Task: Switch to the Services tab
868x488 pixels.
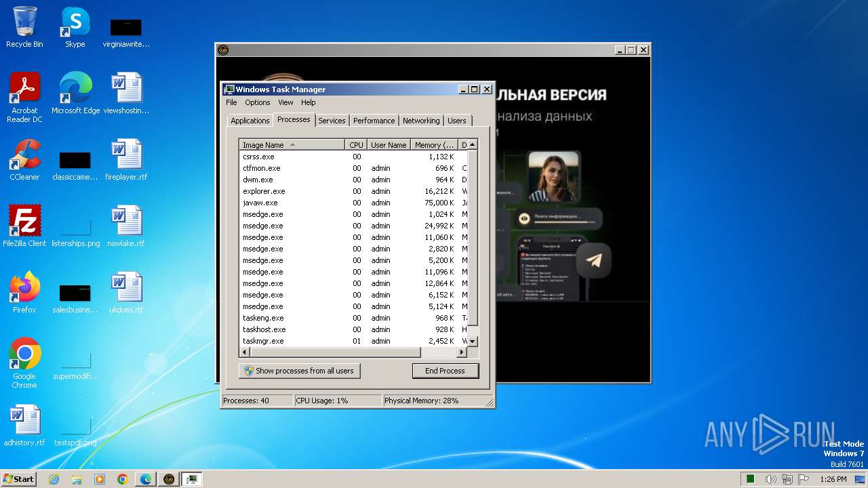Action: point(332,121)
